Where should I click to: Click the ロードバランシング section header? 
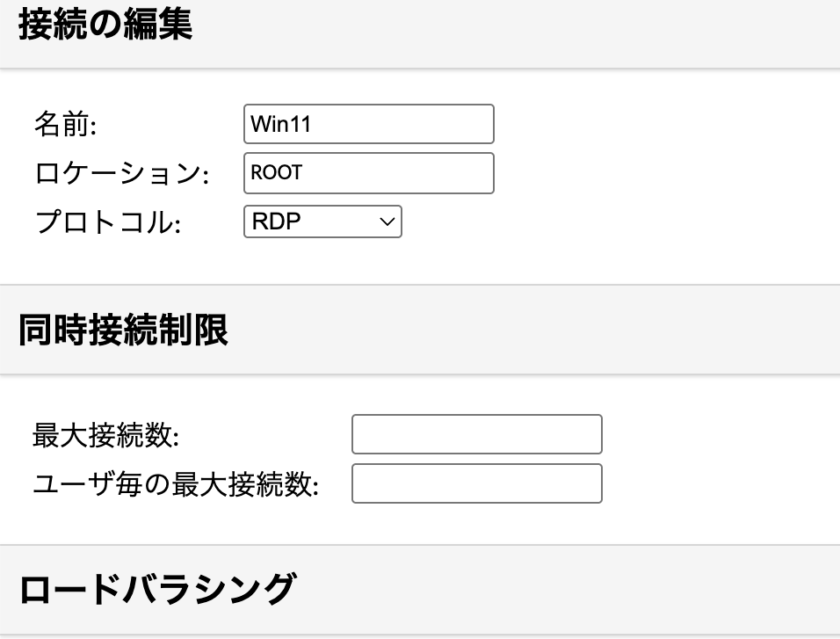[x=156, y=589]
